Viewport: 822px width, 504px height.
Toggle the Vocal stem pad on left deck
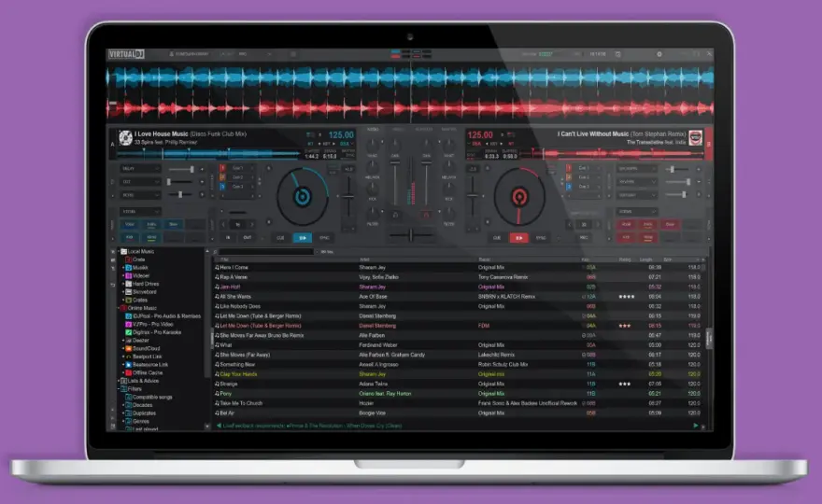pyautogui.click(x=130, y=225)
